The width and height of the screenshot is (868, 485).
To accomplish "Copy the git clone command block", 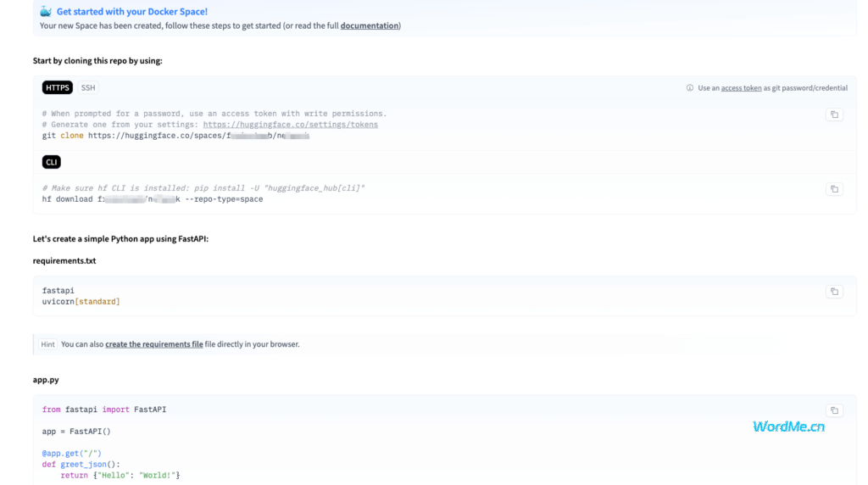I will pyautogui.click(x=834, y=114).
